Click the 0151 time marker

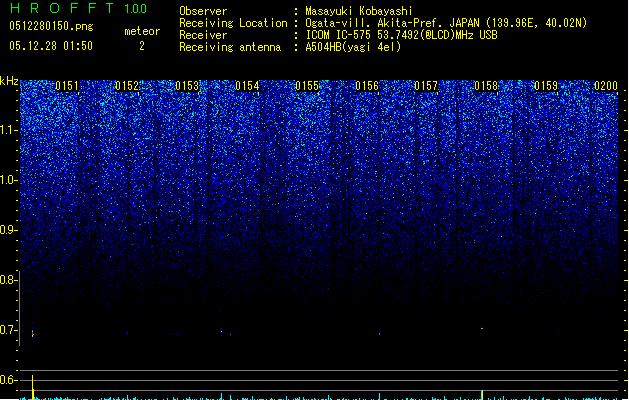click(x=67, y=86)
